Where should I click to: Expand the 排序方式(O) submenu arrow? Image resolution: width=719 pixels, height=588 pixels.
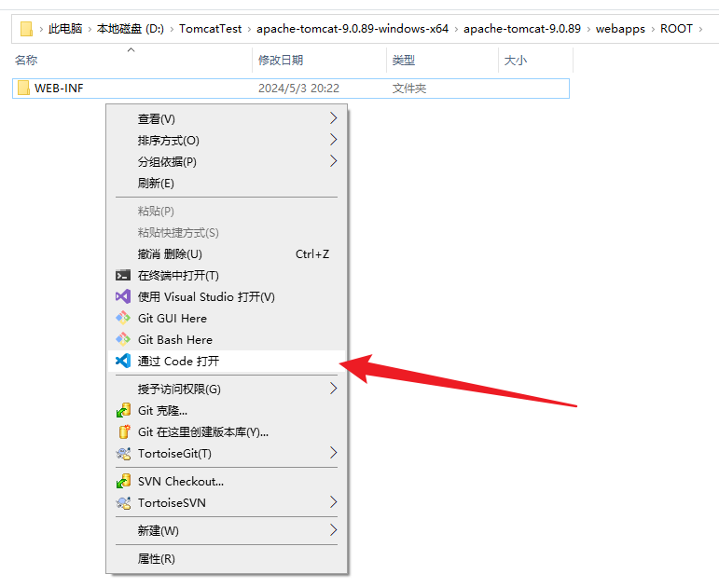pyautogui.click(x=333, y=140)
